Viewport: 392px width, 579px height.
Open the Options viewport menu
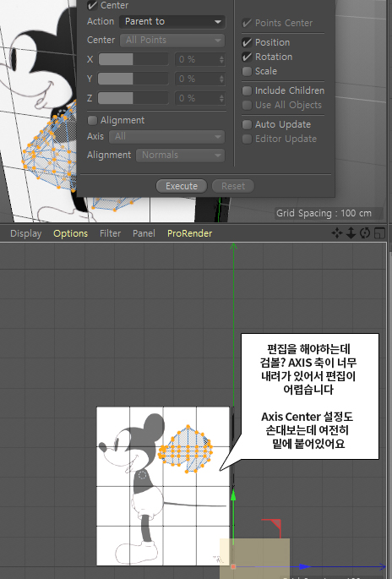(70, 233)
